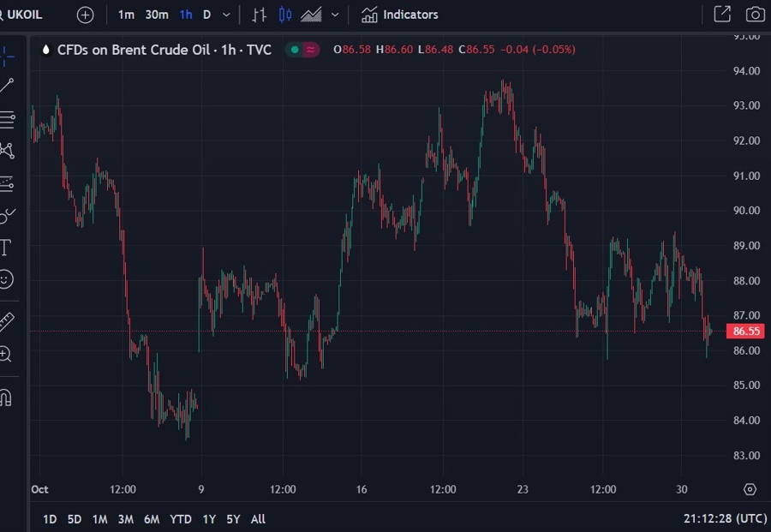Open the chart type dropdown arrow
771x532 pixels.
pos(334,15)
